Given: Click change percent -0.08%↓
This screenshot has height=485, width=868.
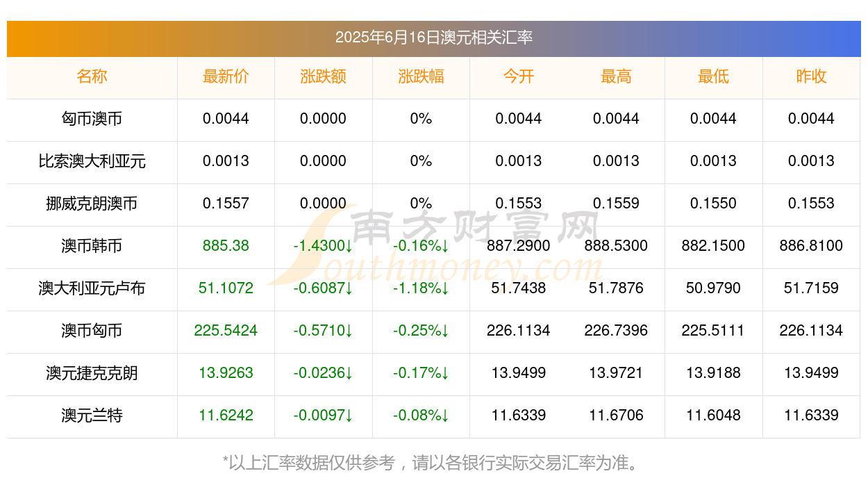Looking at the screenshot, I should 421,416.
